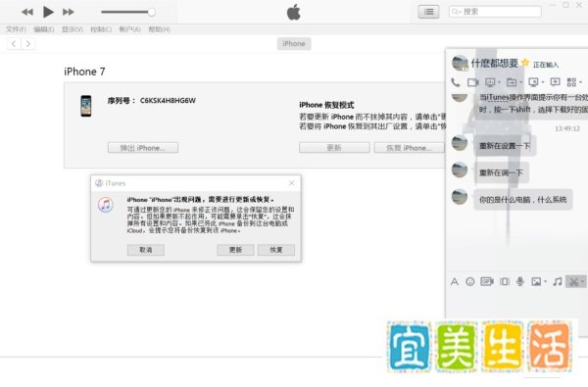Expand the screen share dropdown arrow

tap(499, 82)
